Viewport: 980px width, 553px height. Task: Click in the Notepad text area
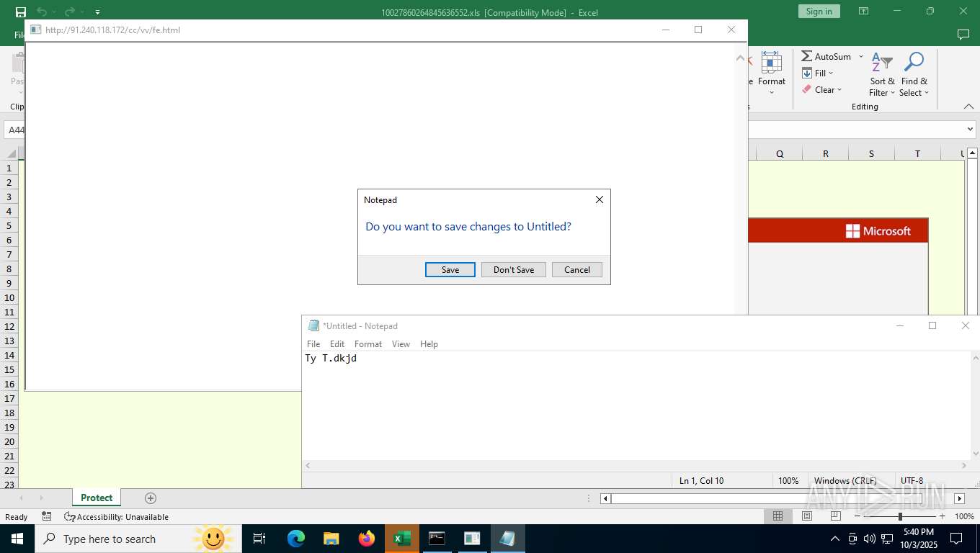click(x=636, y=407)
